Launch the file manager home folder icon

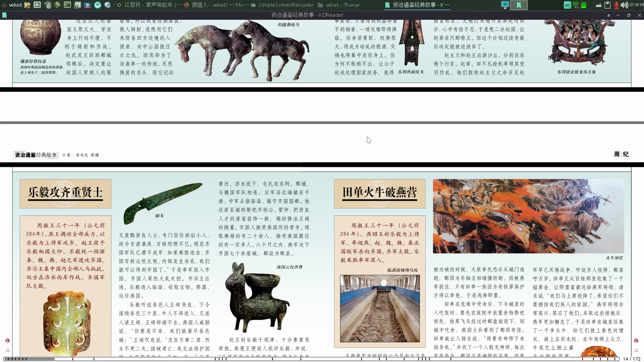point(27,5)
